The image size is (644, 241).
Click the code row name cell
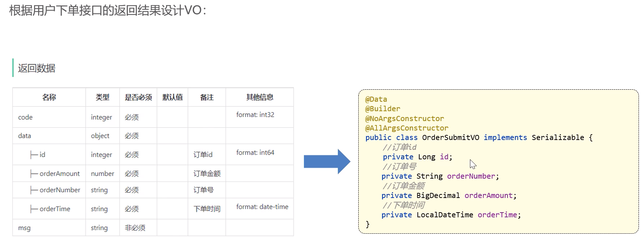(25, 117)
